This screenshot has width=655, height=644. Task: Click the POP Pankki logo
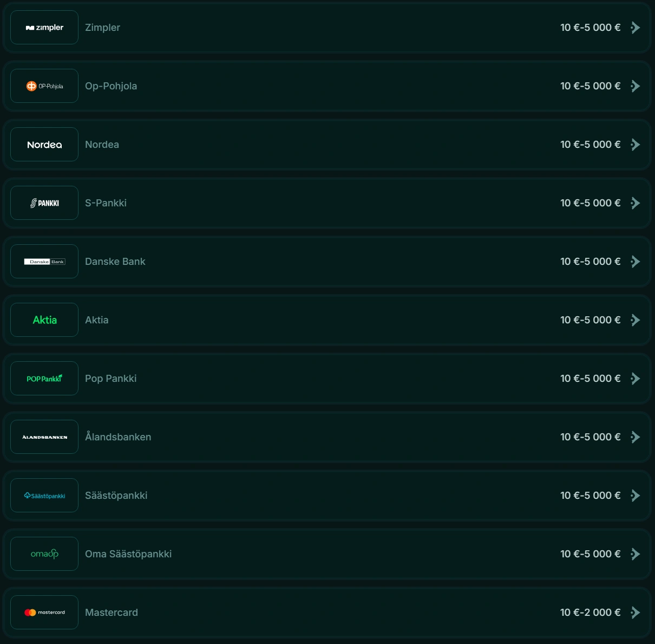point(44,379)
